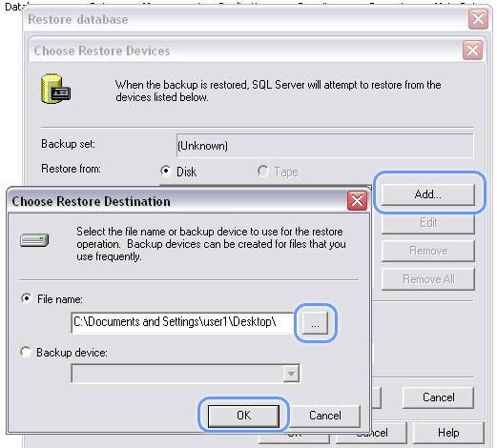Choose Disk as the restore source
Image resolution: width=497 pixels, height=448 pixels.
click(x=165, y=171)
